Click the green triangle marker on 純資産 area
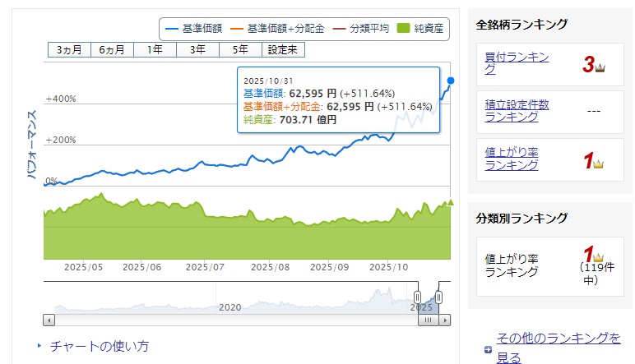635x364 pixels. (x=449, y=202)
